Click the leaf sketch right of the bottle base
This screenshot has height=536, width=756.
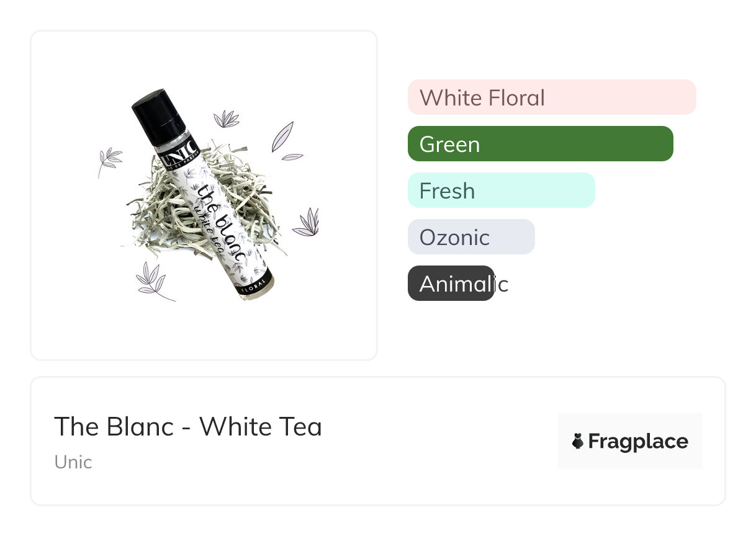(x=307, y=223)
